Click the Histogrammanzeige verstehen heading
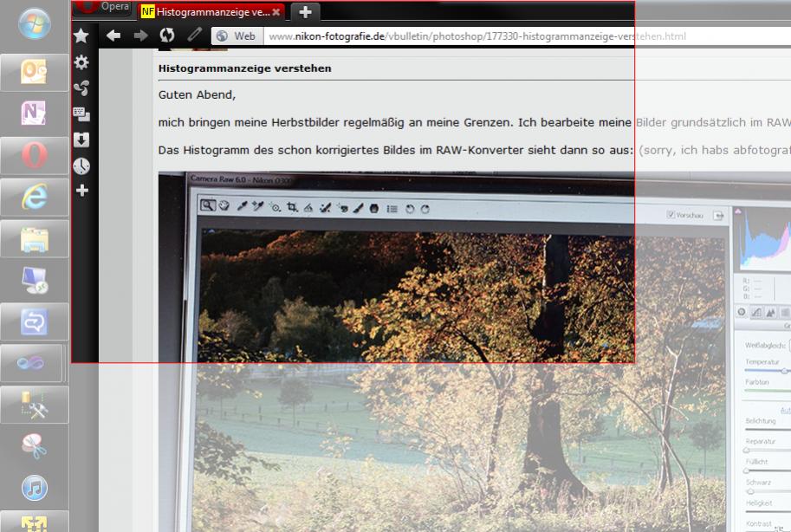Screen dimensions: 791x532 coord(244,68)
